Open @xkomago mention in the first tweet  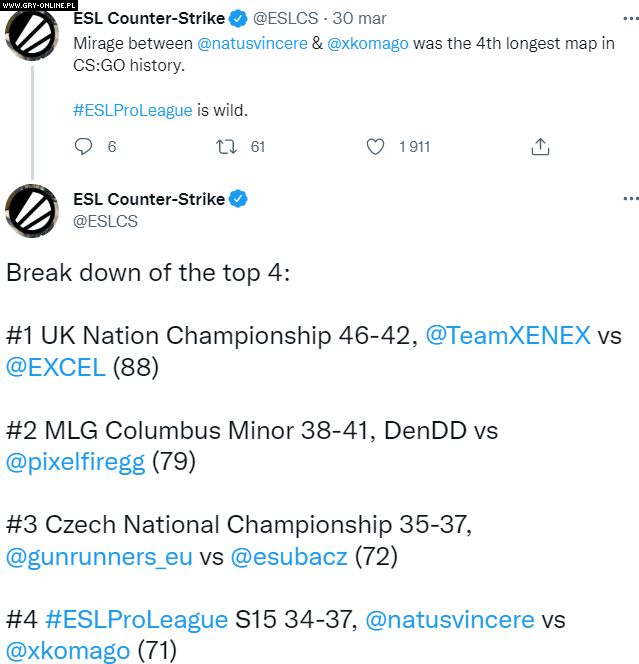pos(367,45)
